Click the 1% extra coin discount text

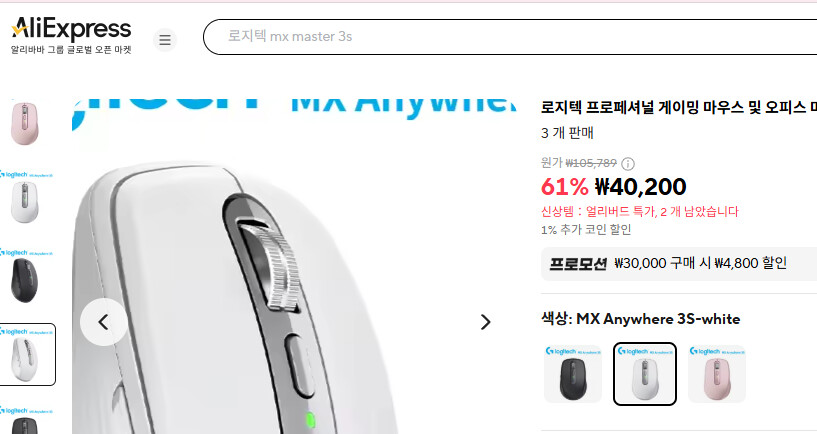(586, 230)
